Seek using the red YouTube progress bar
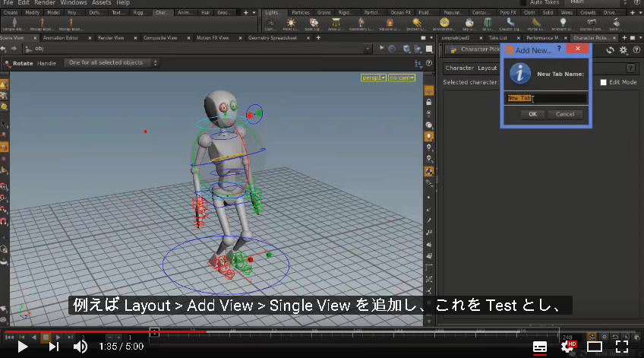The height and width of the screenshot is (358, 644). [x=105, y=331]
